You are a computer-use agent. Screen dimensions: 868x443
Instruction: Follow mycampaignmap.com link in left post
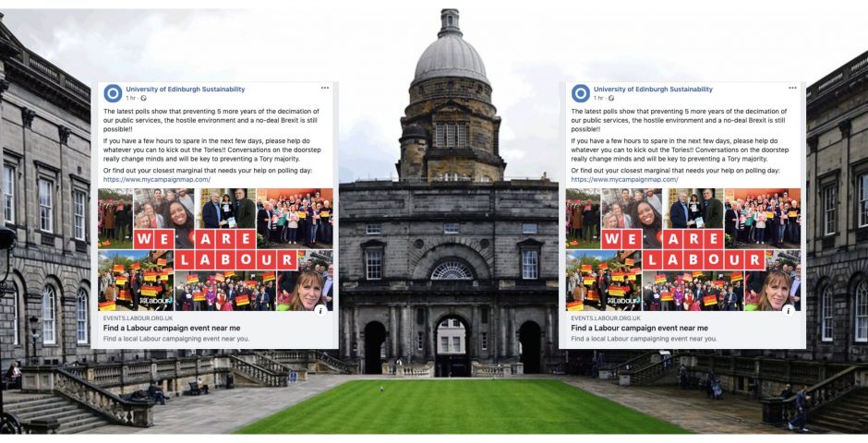pyautogui.click(x=157, y=180)
